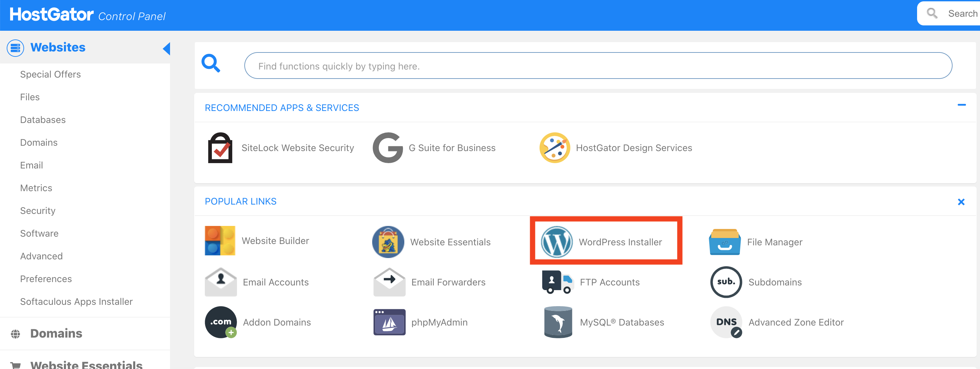
Task: Open Addon Domains .com icon
Action: click(221, 322)
